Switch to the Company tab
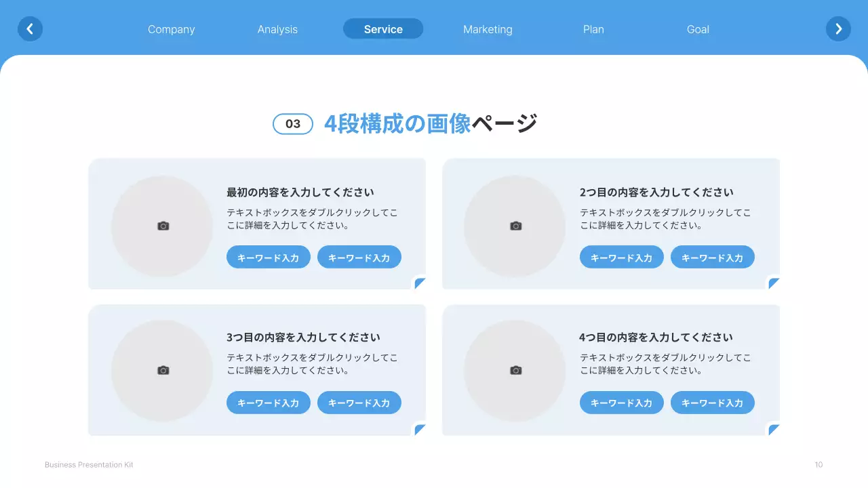Viewport: 868px width, 488px height. tap(171, 29)
